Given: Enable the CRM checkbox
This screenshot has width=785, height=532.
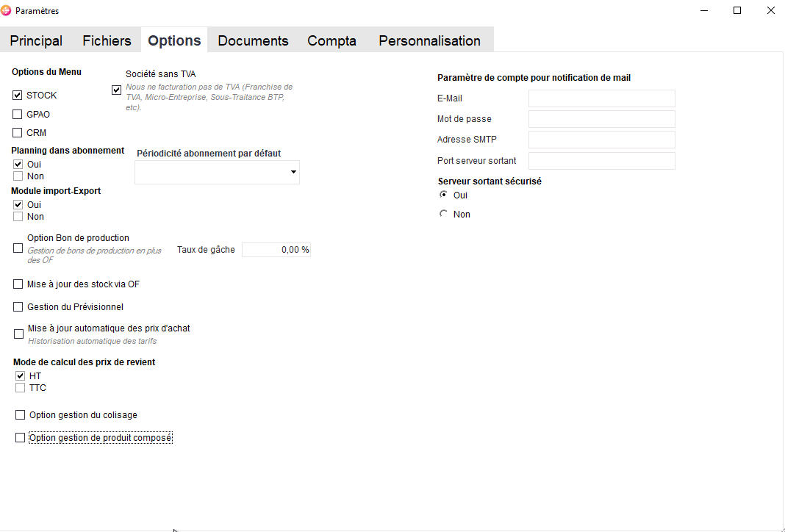Looking at the screenshot, I should 18,133.
